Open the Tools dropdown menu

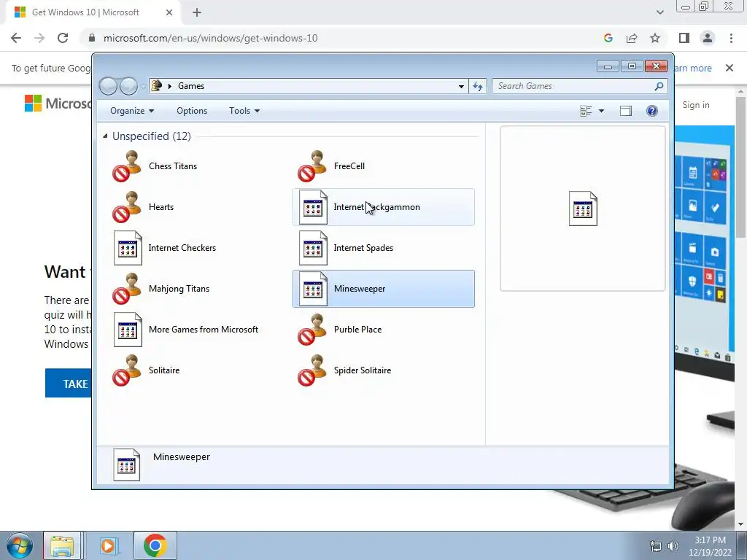[244, 111]
